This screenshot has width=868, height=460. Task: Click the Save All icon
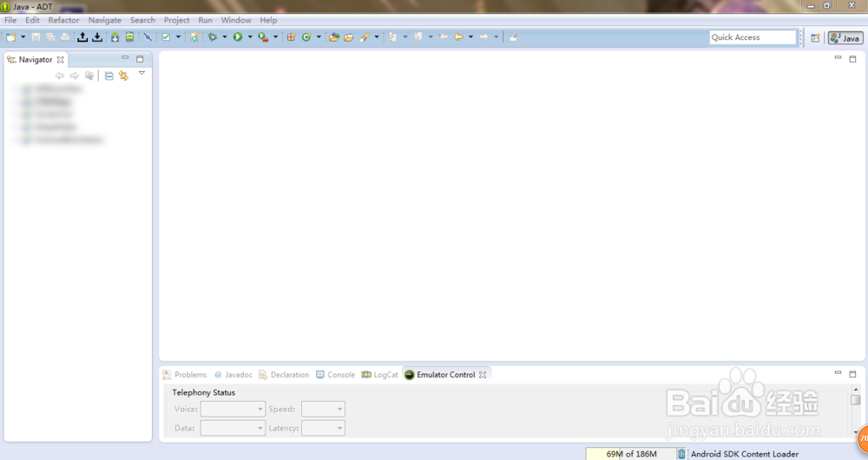(50, 37)
